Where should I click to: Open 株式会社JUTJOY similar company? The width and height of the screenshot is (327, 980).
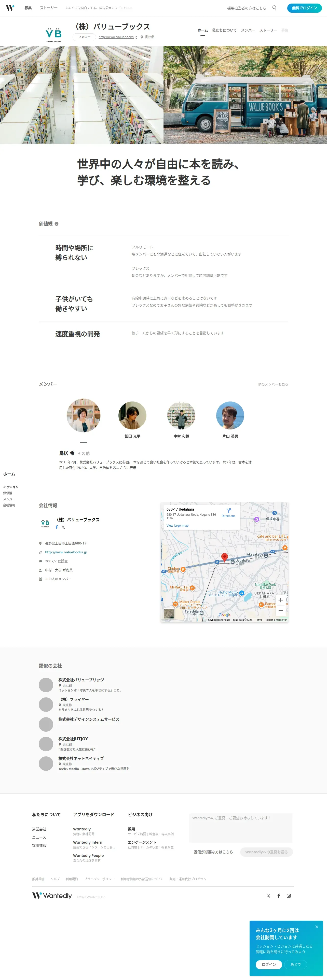(73, 739)
